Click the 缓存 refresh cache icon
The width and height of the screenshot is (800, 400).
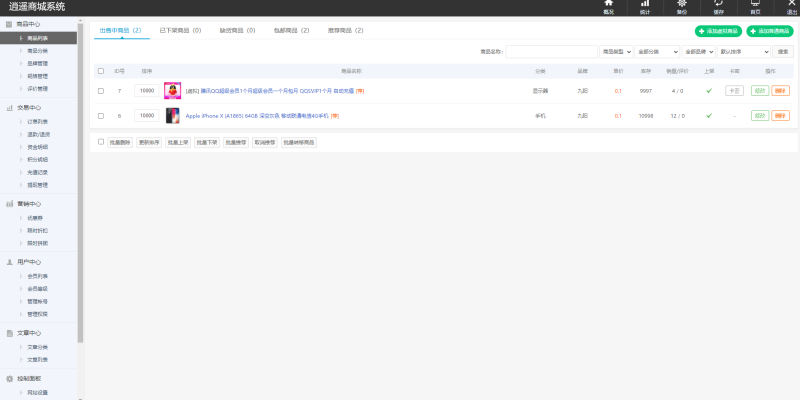718,5
